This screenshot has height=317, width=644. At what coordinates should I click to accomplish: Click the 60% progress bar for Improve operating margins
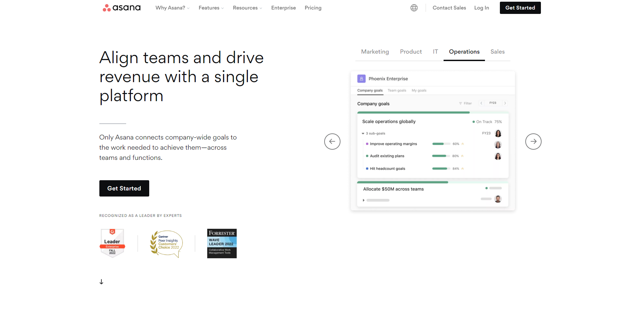441,144
